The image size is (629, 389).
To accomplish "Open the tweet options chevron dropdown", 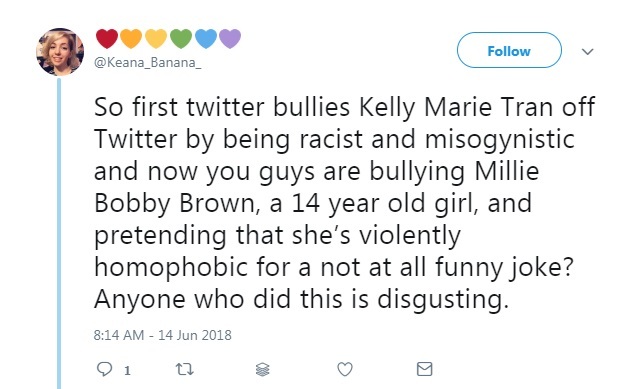I will pyautogui.click(x=587, y=51).
